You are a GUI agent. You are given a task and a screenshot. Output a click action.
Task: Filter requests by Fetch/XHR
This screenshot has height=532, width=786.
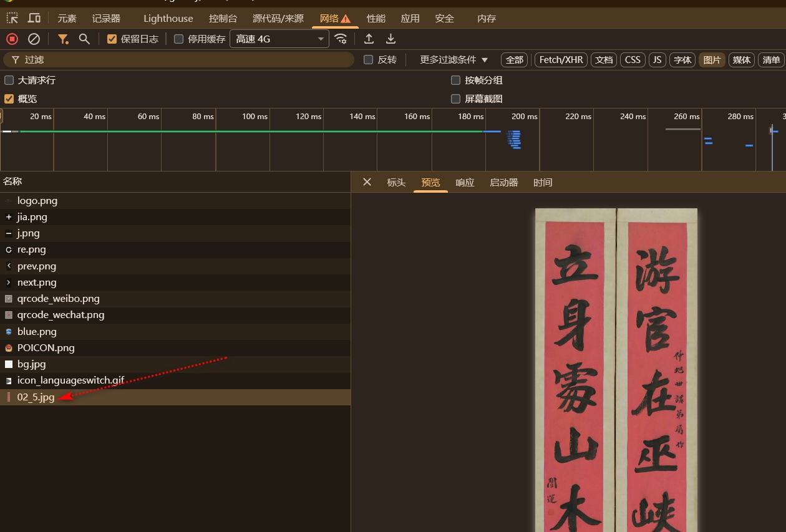(x=561, y=60)
